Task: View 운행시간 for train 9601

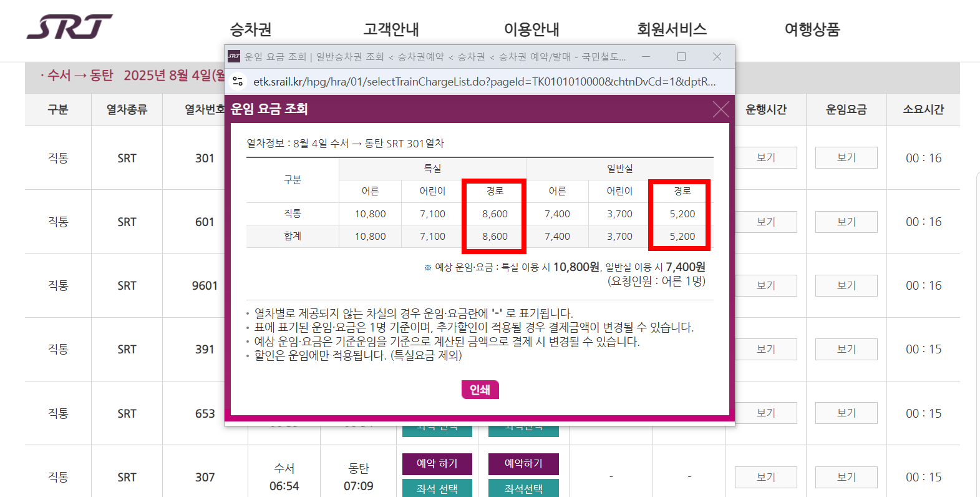Action: click(x=765, y=285)
